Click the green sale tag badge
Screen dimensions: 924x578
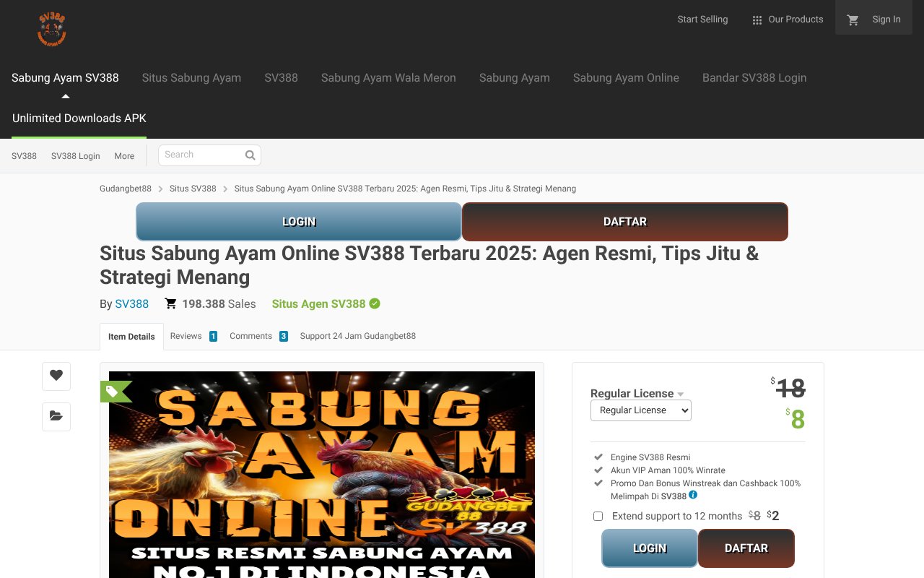[x=114, y=391]
